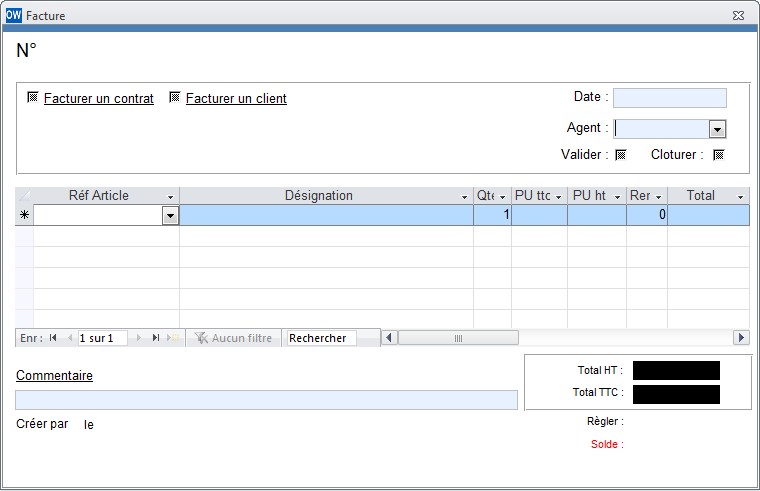Click the Règler label
Screen dimensions: 760x491
click(x=605, y=421)
